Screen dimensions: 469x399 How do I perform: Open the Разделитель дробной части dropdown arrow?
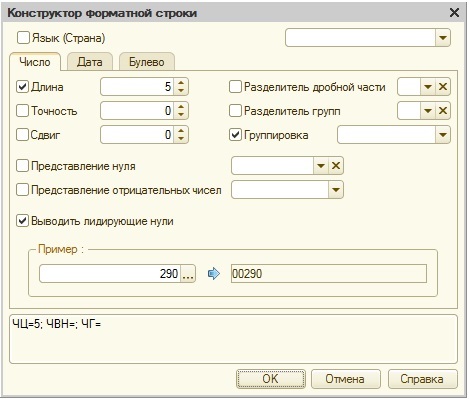(x=428, y=87)
